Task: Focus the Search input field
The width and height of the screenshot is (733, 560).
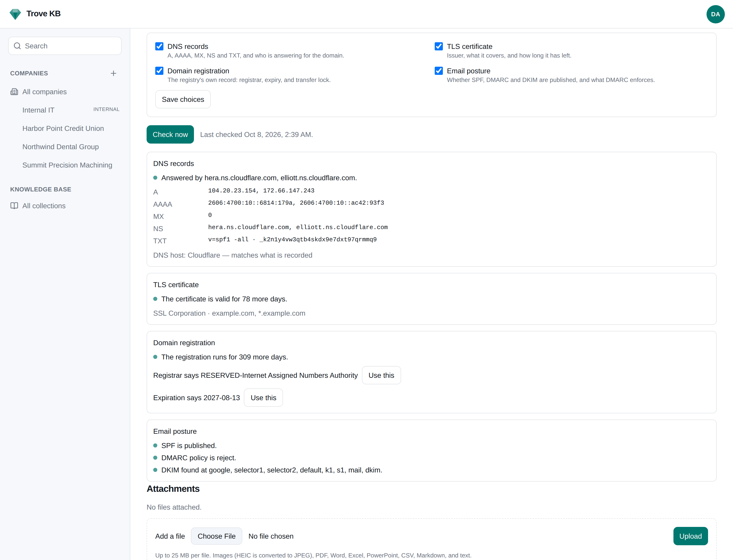Action: tap(65, 46)
